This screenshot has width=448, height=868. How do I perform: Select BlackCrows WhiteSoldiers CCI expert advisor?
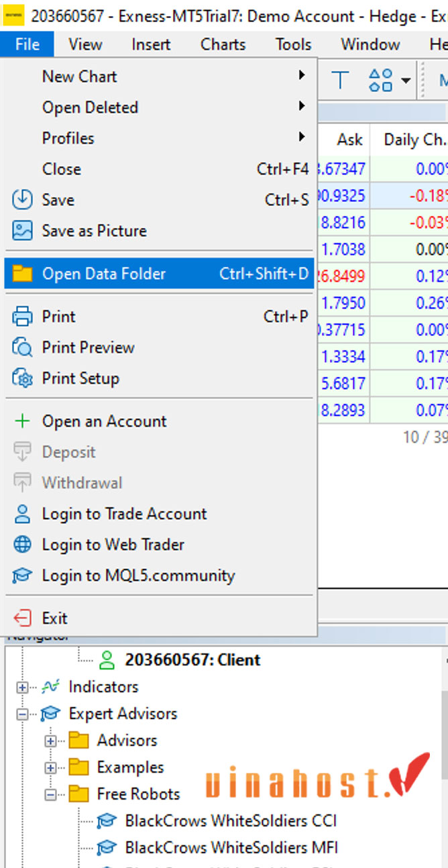[230, 820]
